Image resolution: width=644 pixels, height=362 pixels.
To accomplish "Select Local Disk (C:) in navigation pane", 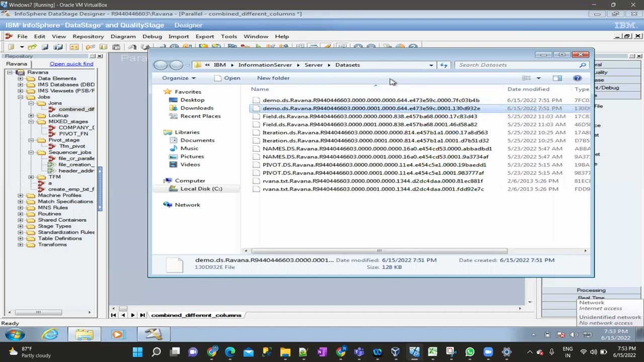I will [x=201, y=189].
